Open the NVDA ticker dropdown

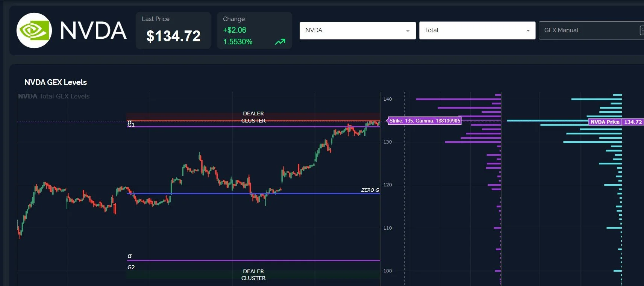358,30
